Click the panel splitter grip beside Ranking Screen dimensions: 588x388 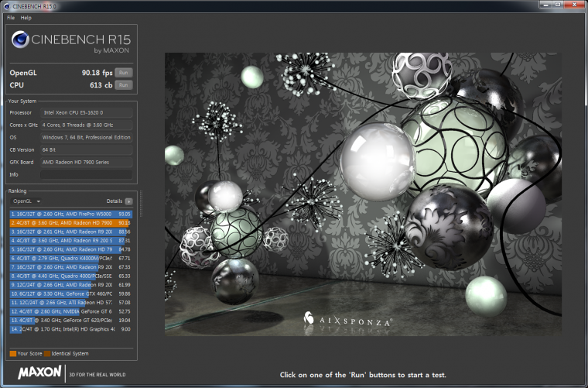(141, 204)
